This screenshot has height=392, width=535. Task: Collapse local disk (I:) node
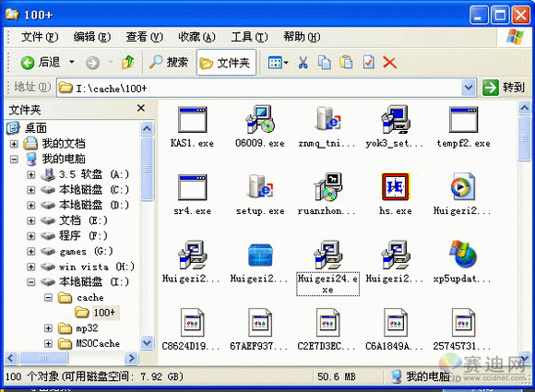(x=31, y=282)
